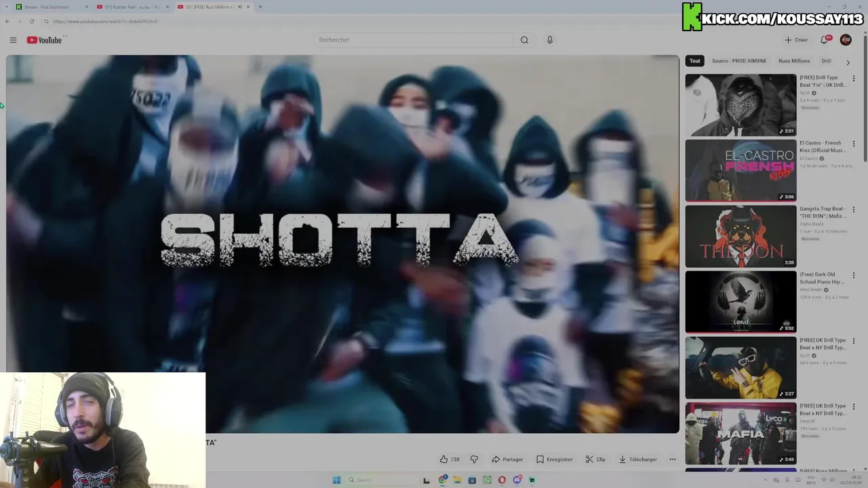
Task: Open more actions ellipsis below video
Action: (673, 460)
